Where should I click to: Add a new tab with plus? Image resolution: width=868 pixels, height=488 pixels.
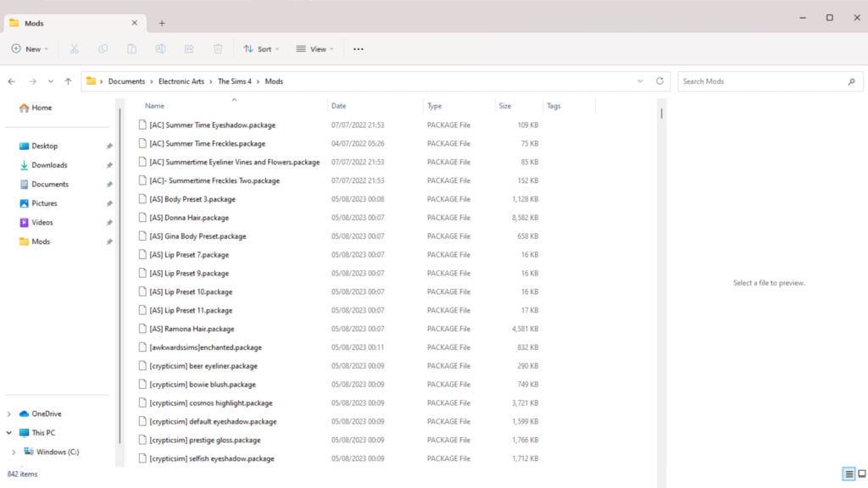coord(162,23)
